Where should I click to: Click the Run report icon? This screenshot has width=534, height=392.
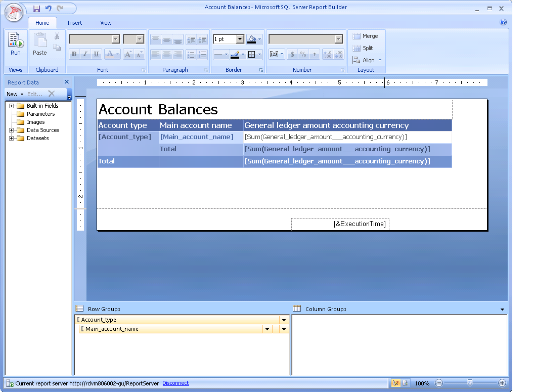pyautogui.click(x=16, y=43)
